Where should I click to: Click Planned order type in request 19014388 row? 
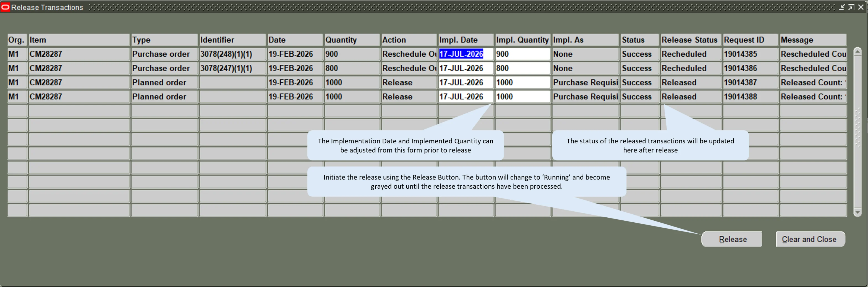point(164,96)
